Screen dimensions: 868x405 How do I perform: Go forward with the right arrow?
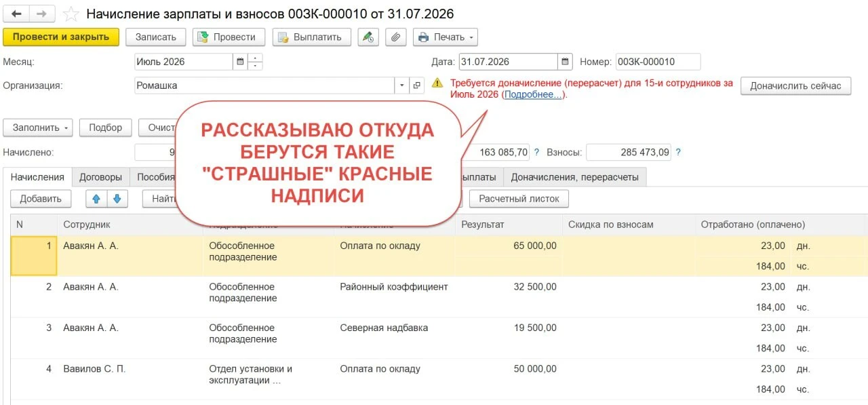point(42,14)
